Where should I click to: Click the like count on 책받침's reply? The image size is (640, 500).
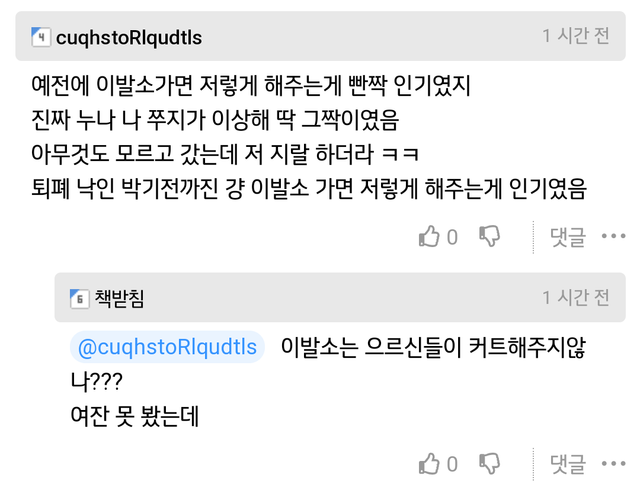point(452,464)
